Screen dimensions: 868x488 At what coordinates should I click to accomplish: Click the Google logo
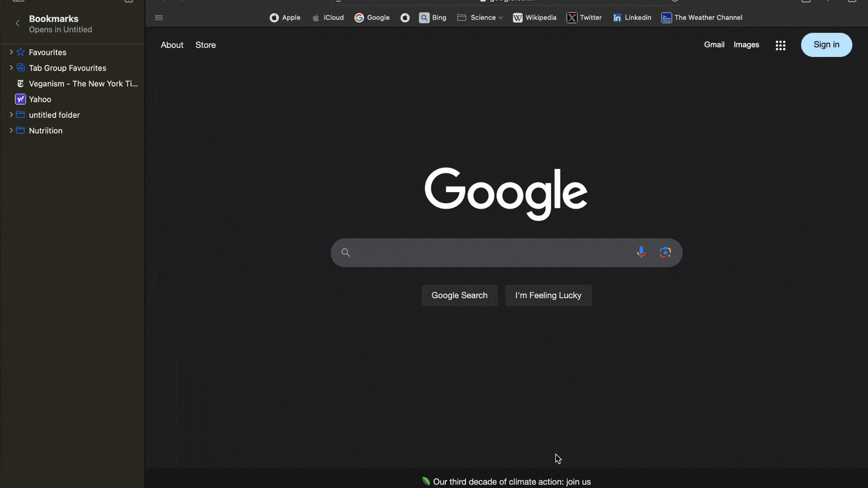click(x=506, y=193)
